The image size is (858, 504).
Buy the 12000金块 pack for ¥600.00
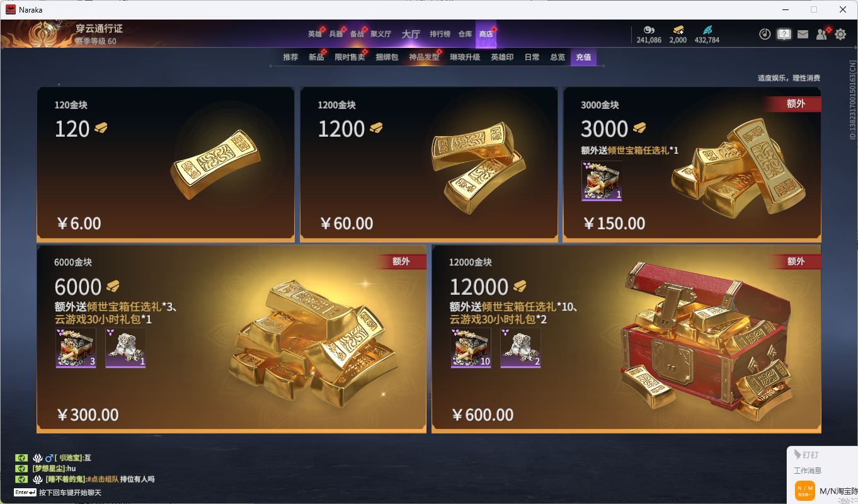(x=626, y=339)
